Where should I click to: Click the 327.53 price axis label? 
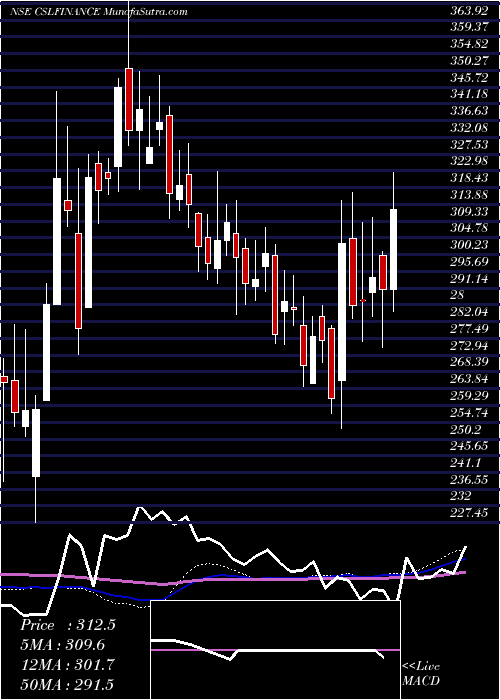(x=468, y=145)
